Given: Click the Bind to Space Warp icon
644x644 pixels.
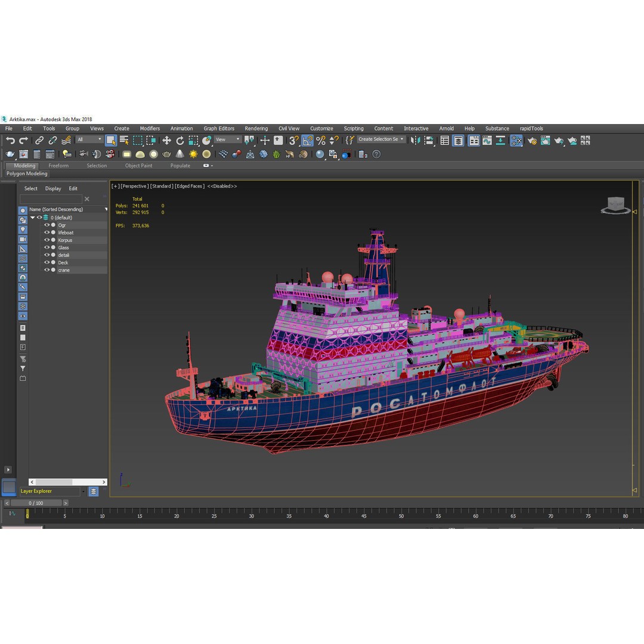Looking at the screenshot, I should tap(66, 141).
